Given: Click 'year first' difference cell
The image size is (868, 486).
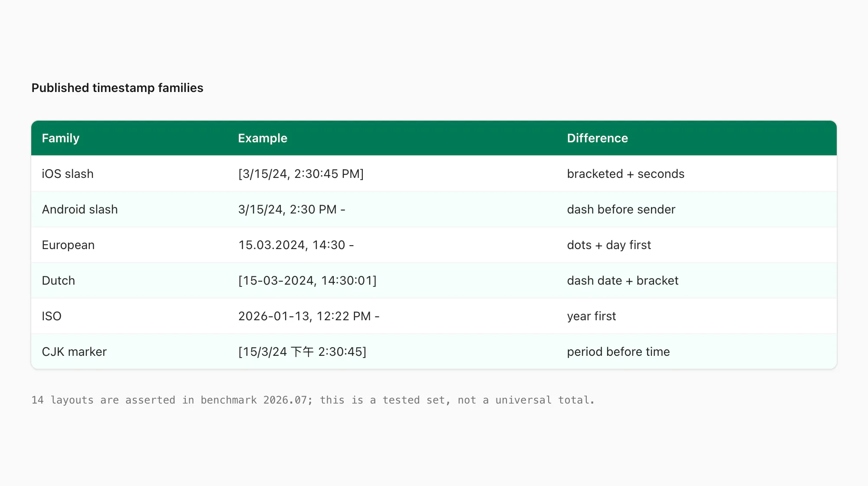Looking at the screenshot, I should point(591,316).
